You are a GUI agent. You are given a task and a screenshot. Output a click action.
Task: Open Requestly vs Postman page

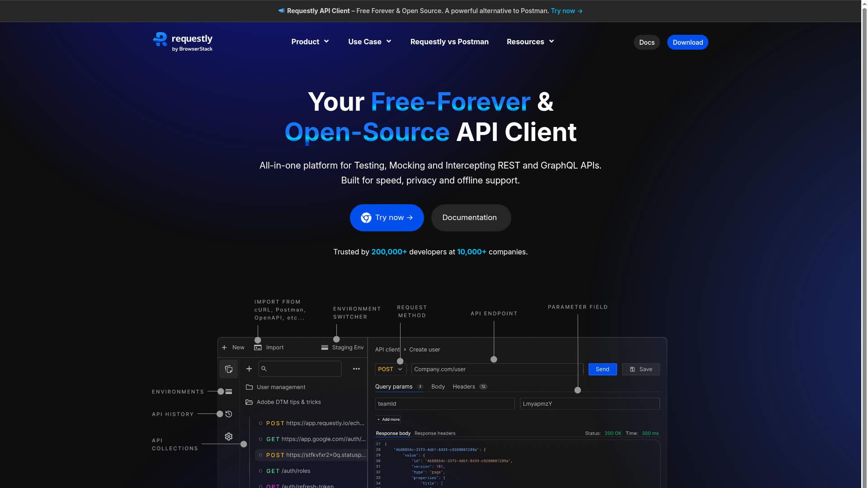tap(449, 42)
